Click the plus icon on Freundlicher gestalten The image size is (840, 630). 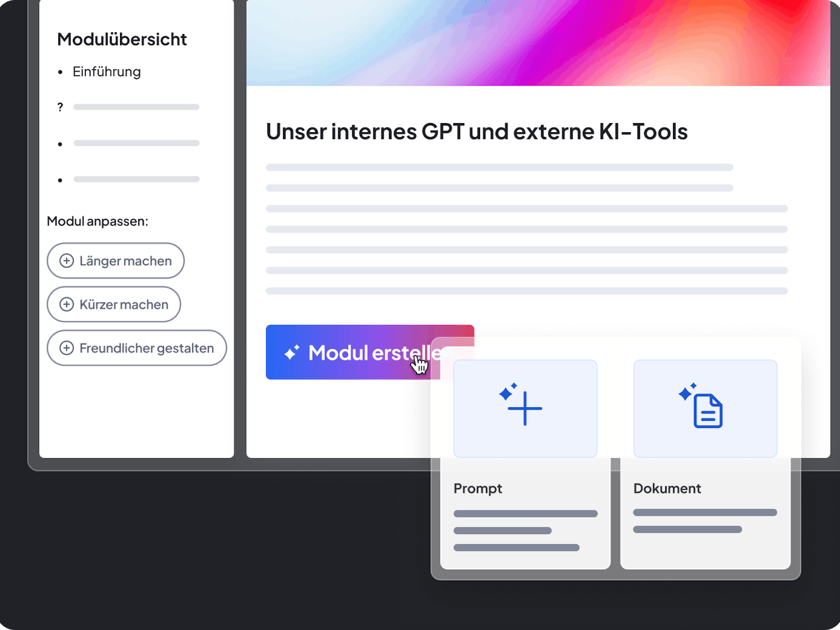[66, 348]
